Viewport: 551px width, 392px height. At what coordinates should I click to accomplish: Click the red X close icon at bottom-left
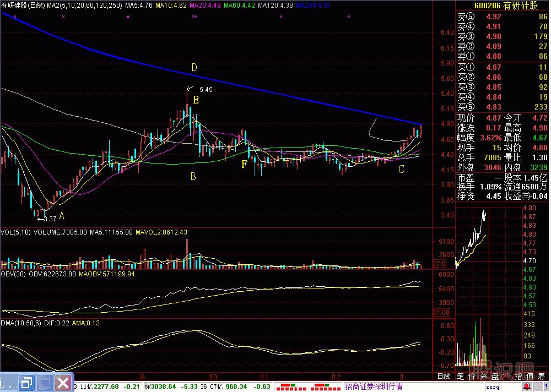pos(63,382)
